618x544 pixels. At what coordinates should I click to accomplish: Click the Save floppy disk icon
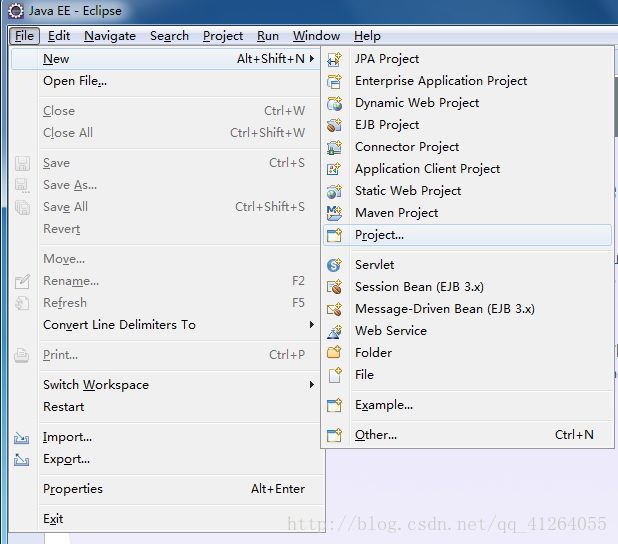pos(22,163)
